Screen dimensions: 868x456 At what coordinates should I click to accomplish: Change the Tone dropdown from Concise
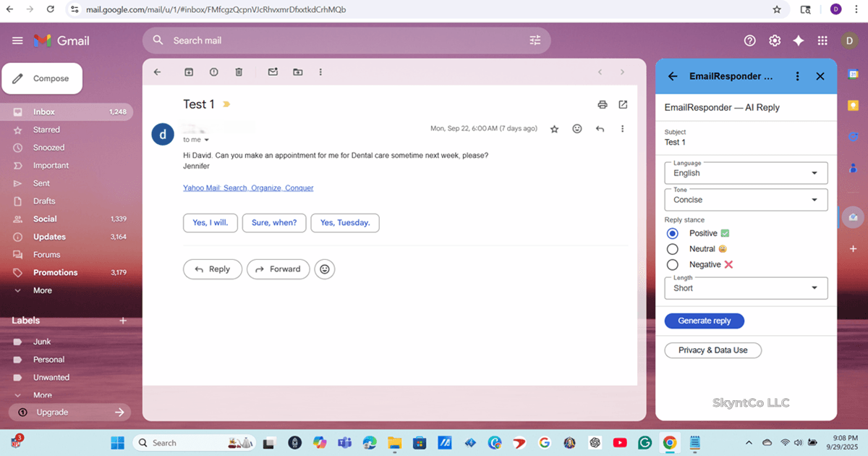[746, 199]
